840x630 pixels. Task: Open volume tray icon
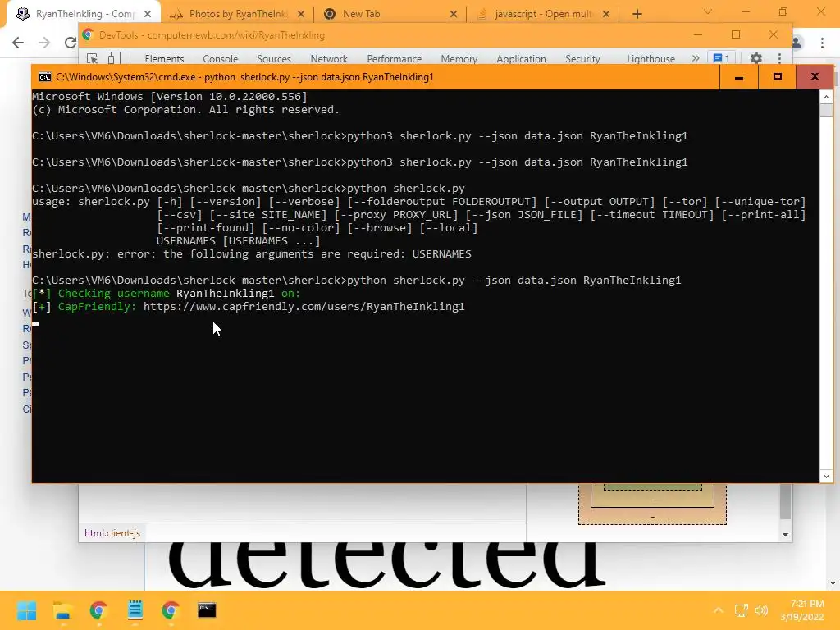coord(760,610)
